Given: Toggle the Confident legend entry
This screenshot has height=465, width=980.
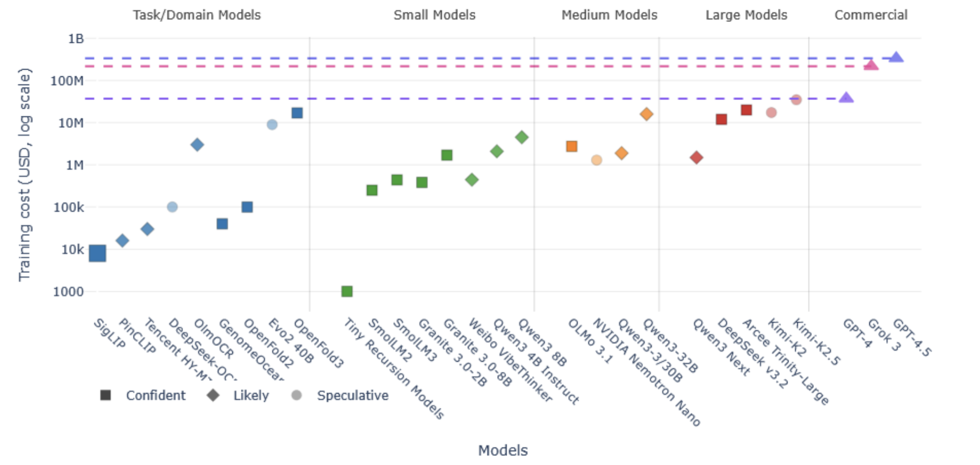Looking at the screenshot, I should click(x=143, y=395).
